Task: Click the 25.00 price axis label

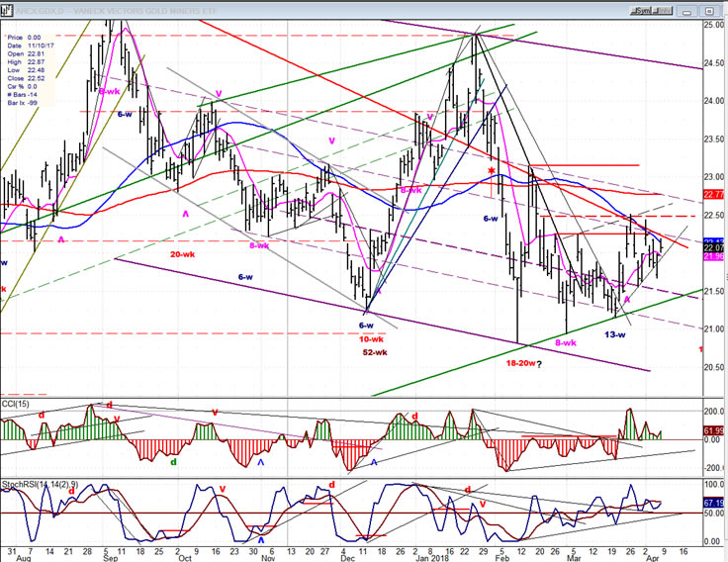Action: (713, 25)
